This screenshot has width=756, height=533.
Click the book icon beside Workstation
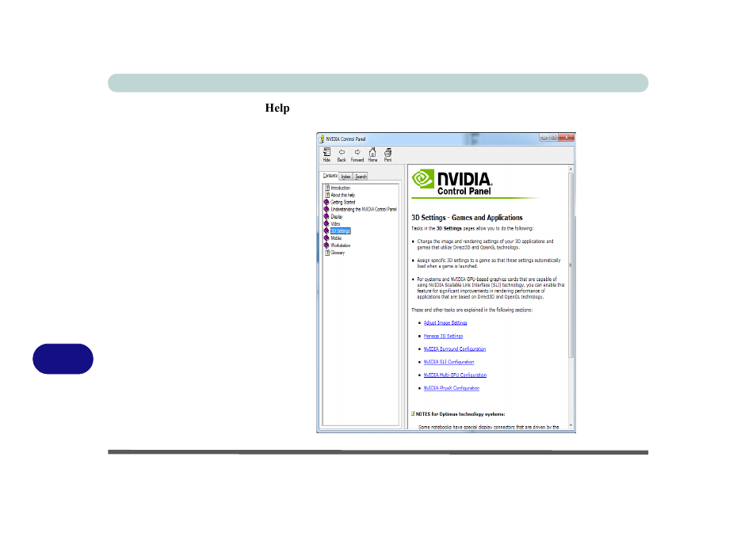point(326,246)
